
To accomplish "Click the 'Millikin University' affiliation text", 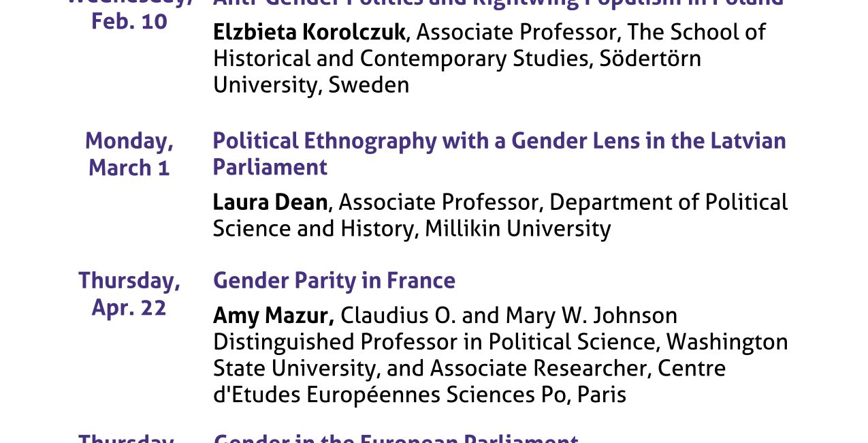I will 517,229.
